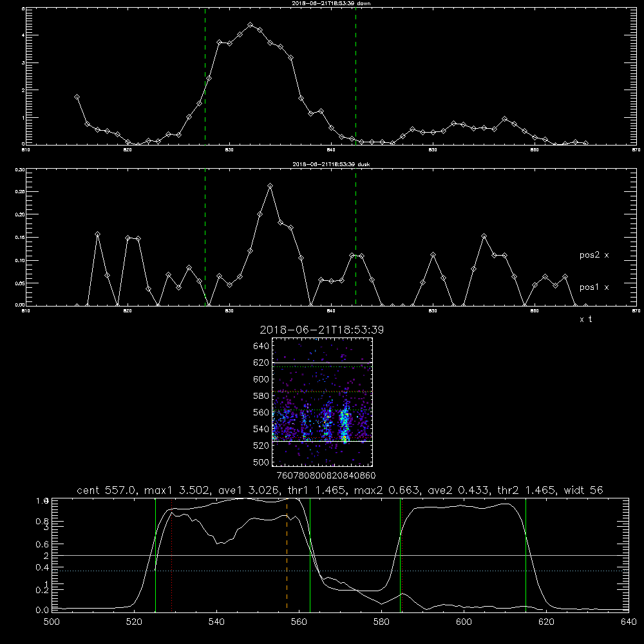Click the 'widt 56' value in the stats line
The width and height of the screenshot is (644, 644).
pyautogui.click(x=583, y=490)
